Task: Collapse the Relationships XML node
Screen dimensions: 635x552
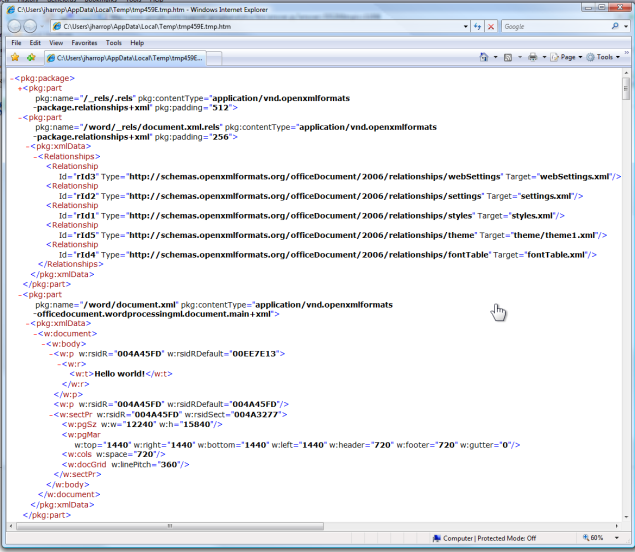Action: coord(36,156)
